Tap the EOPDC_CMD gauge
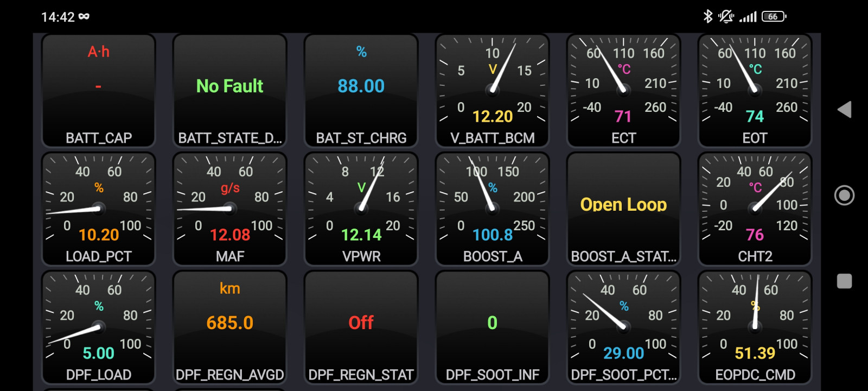The width and height of the screenshot is (868, 391). click(x=755, y=327)
